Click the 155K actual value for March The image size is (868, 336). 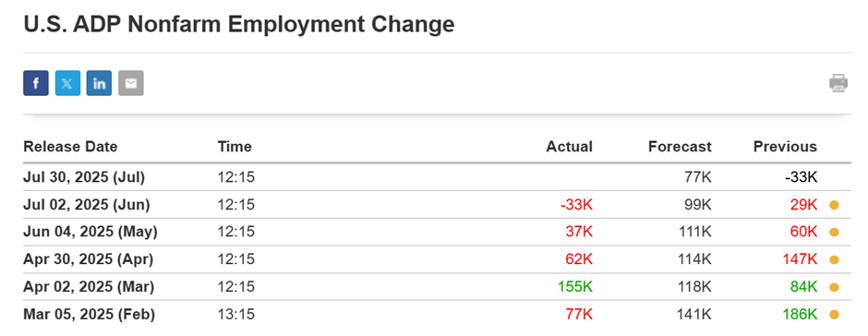tap(575, 287)
